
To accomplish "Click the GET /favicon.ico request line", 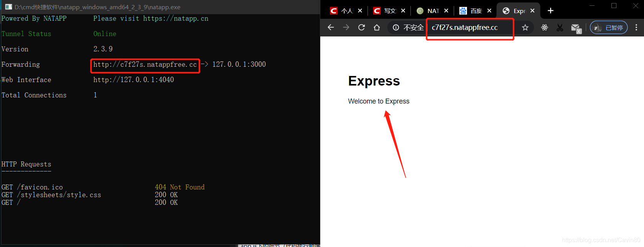I will 32,187.
